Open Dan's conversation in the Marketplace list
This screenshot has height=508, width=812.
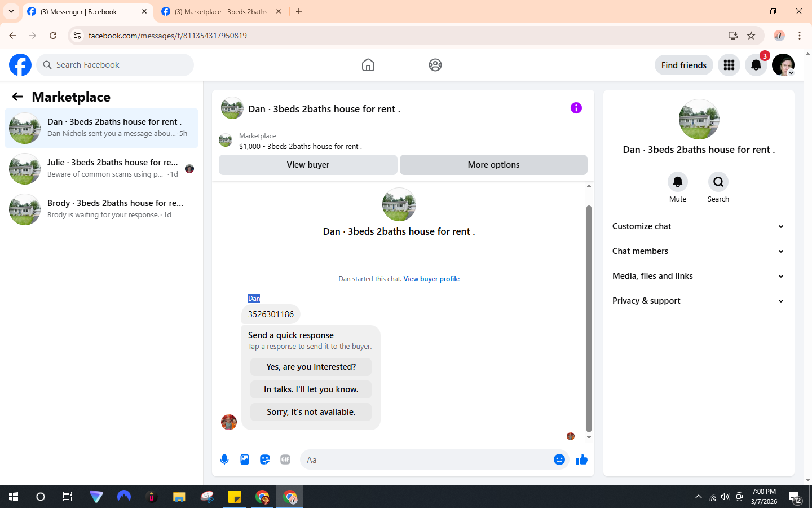(x=101, y=128)
